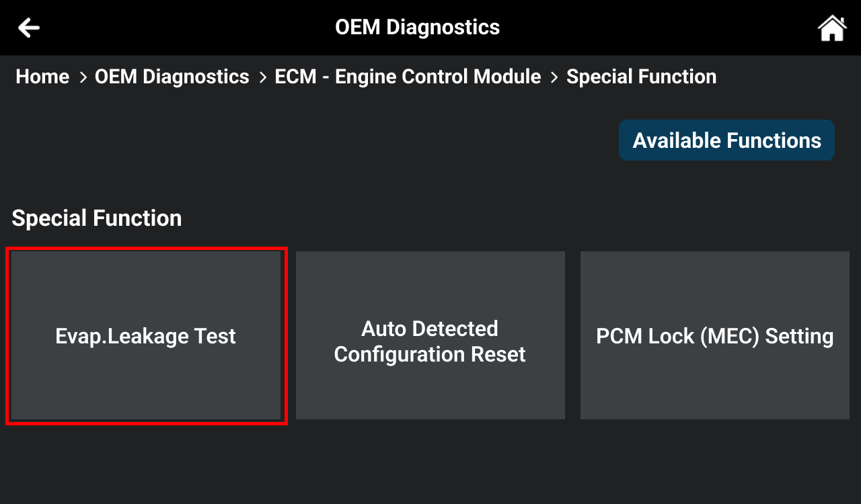
Task: Click empty black header bar beside title
Action: [639, 28]
